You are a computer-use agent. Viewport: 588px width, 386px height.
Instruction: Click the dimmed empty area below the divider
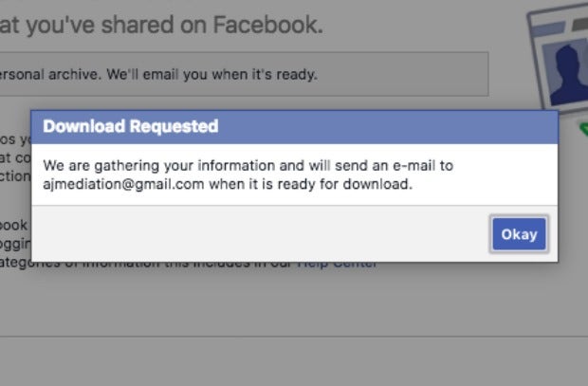(x=294, y=362)
